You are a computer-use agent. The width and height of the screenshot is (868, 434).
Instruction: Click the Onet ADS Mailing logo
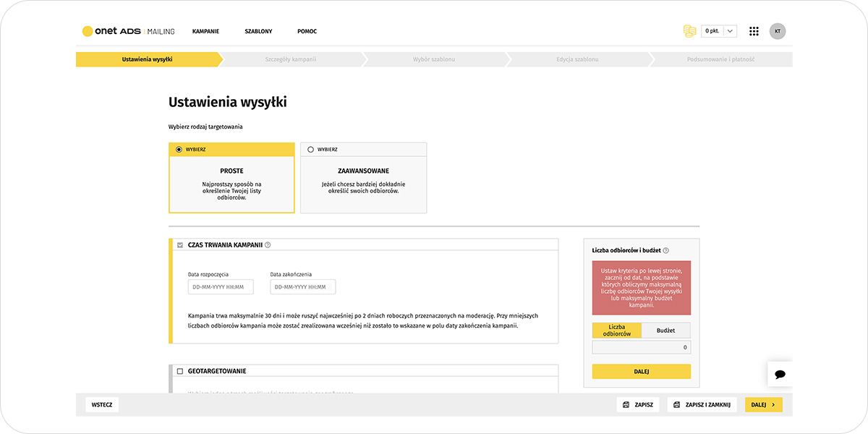pyautogui.click(x=128, y=31)
